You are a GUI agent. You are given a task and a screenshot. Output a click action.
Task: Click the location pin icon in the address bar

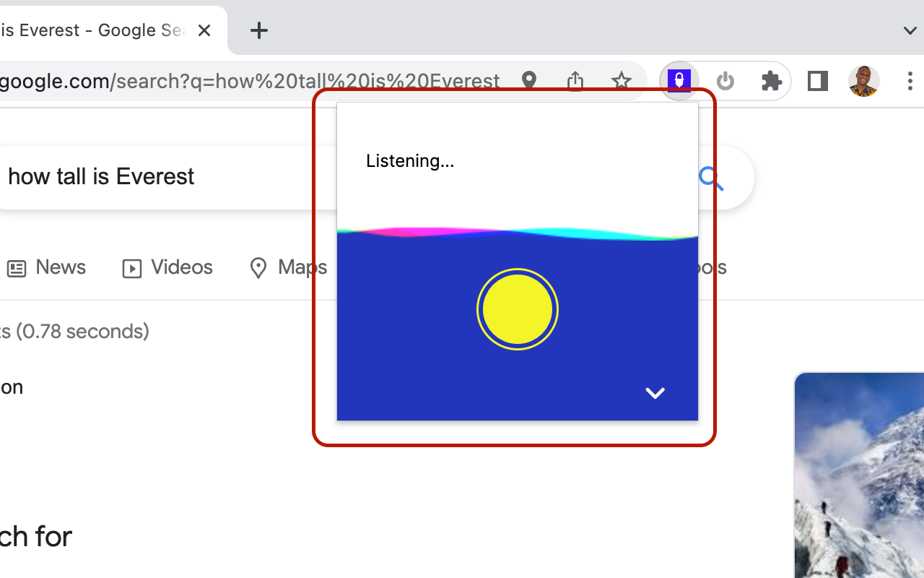pos(529,81)
